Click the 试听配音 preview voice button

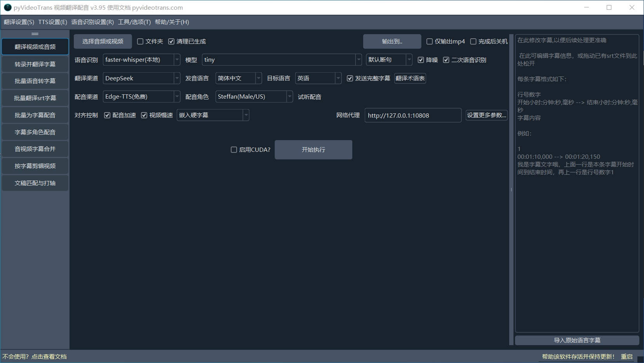(310, 97)
